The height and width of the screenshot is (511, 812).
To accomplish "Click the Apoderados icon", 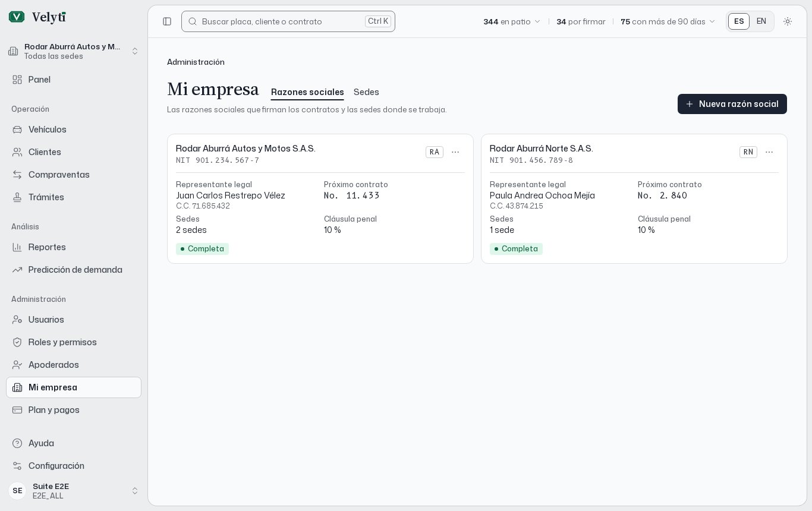I will point(17,365).
